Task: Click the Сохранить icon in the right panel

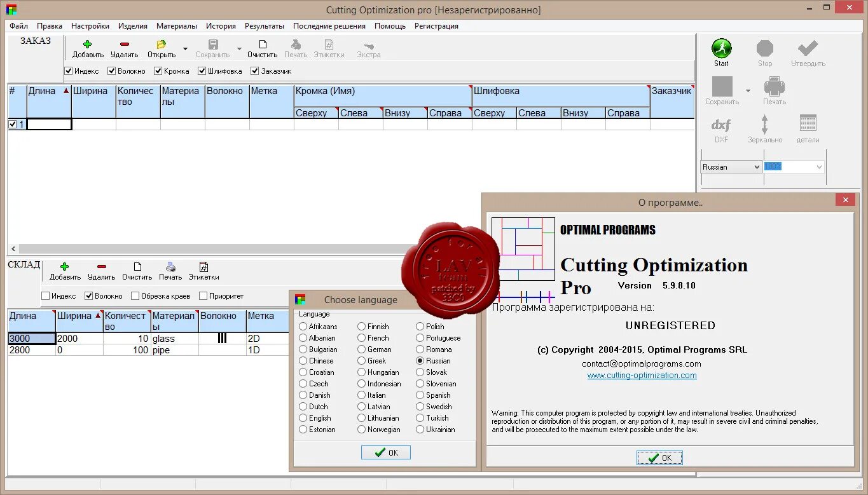Action: point(722,86)
